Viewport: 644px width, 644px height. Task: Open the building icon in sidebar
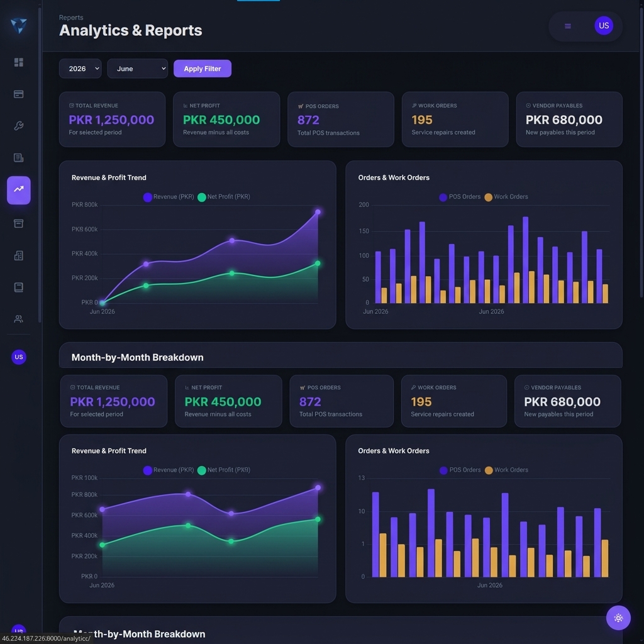point(18,255)
